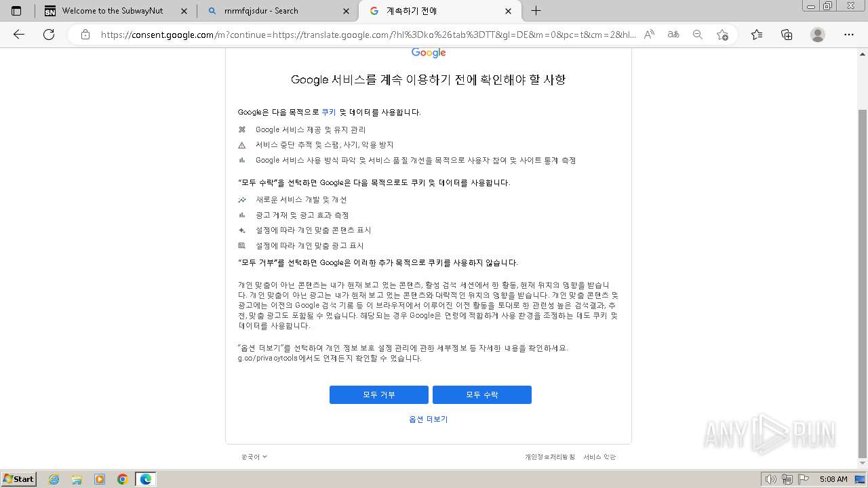Image resolution: width=868 pixels, height=488 pixels.
Task: Open the 옵션 더보기 link
Action: click(x=429, y=420)
